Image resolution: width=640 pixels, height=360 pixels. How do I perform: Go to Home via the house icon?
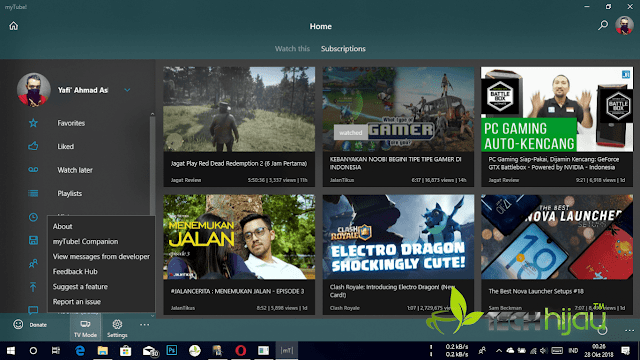click(13, 26)
